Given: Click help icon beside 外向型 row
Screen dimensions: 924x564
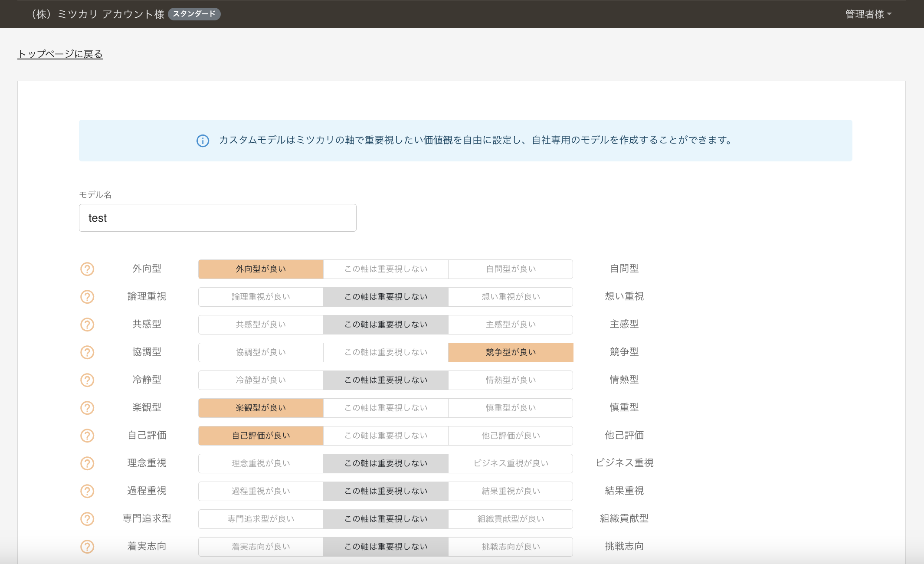Looking at the screenshot, I should pos(87,269).
